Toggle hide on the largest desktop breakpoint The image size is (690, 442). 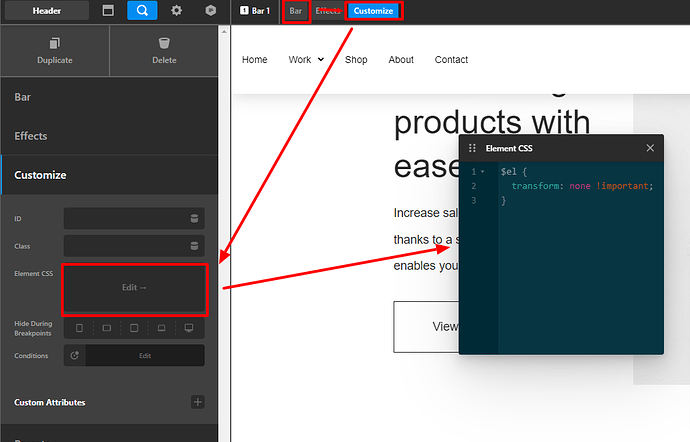[x=188, y=328]
